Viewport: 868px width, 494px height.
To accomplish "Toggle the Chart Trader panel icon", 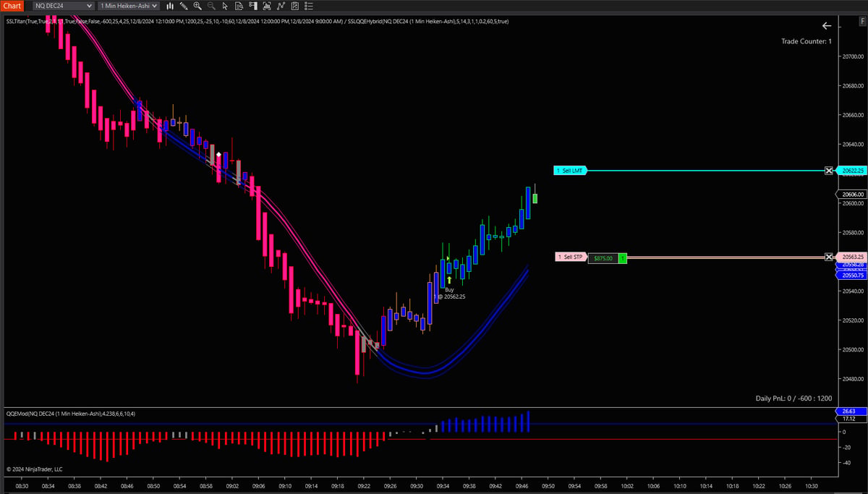I will click(x=253, y=6).
